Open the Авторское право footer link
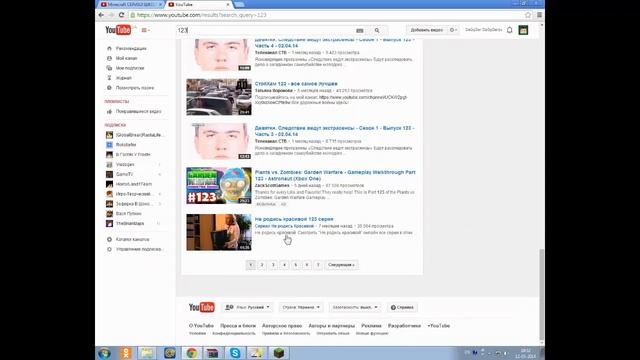The height and width of the screenshot is (360, 640). click(282, 326)
